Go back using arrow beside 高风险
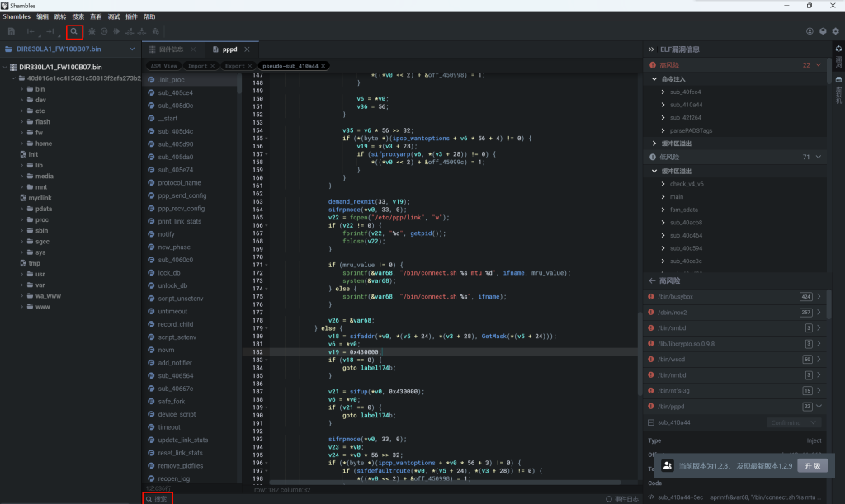The height and width of the screenshot is (504, 845). (x=651, y=280)
